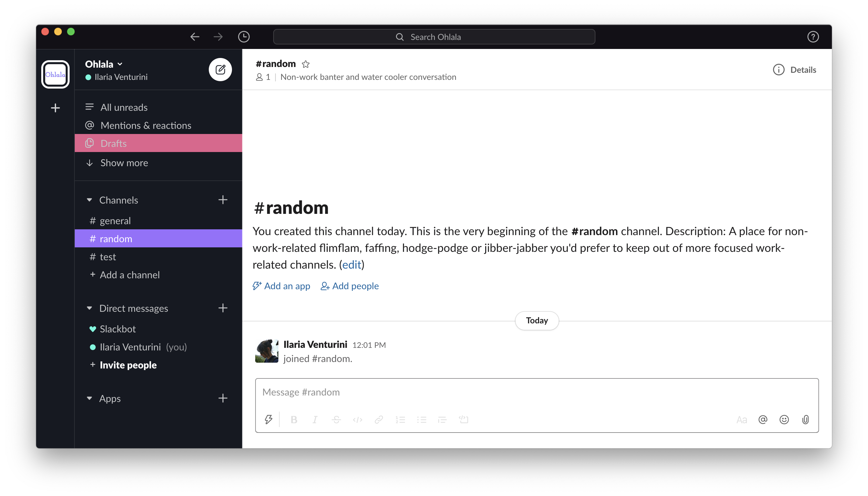
Task: Click the Mentions and reactions item
Action: (x=145, y=125)
